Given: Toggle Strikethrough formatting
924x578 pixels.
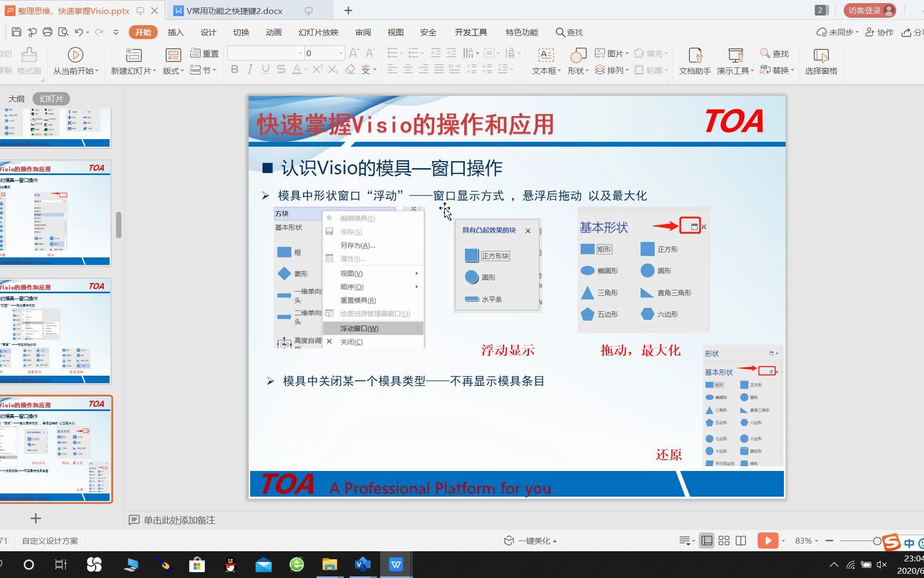Looking at the screenshot, I should (281, 70).
